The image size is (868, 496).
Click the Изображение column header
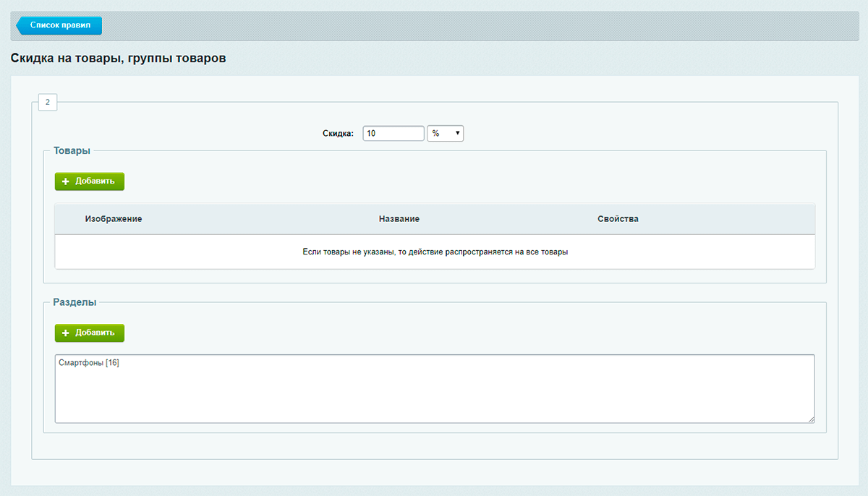[114, 219]
